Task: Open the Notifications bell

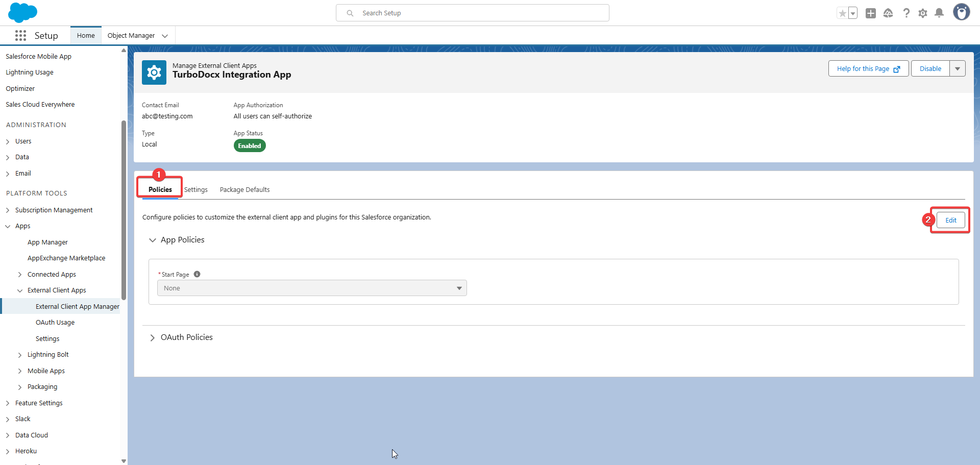Action: point(939,13)
